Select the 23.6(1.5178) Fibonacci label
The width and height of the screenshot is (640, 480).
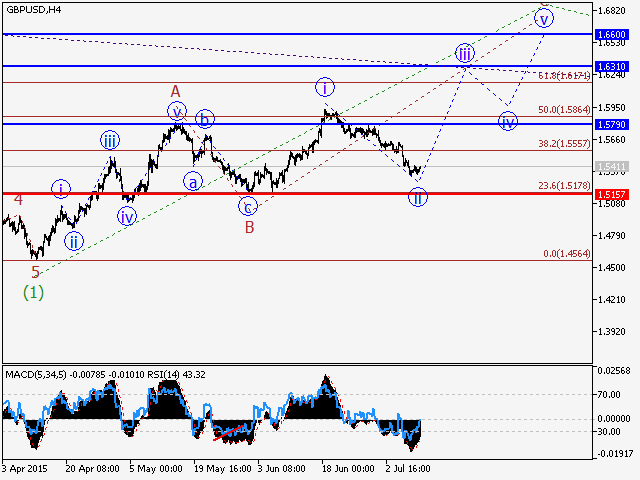point(564,186)
